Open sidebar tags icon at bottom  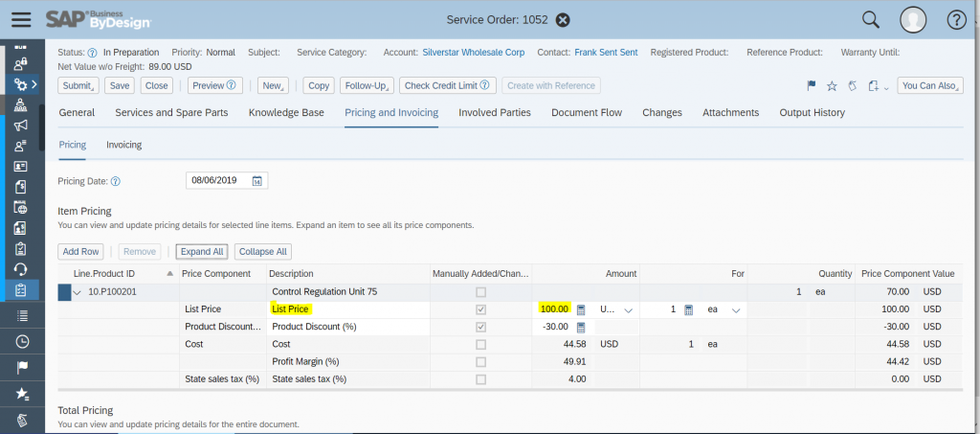click(23, 420)
